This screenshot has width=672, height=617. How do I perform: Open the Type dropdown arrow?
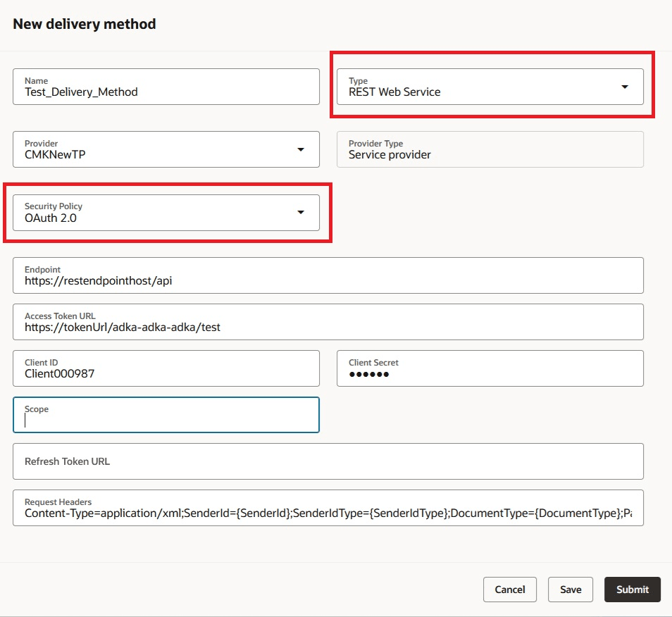624,87
